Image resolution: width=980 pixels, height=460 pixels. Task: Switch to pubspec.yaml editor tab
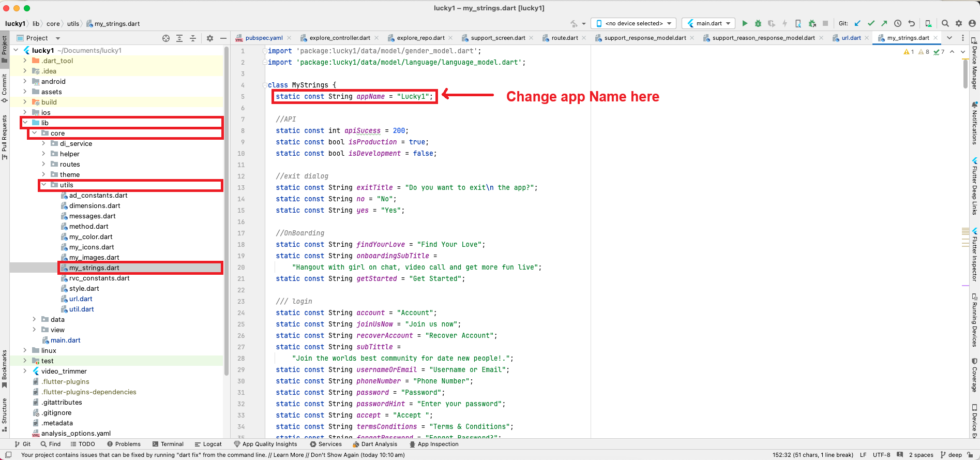(263, 38)
